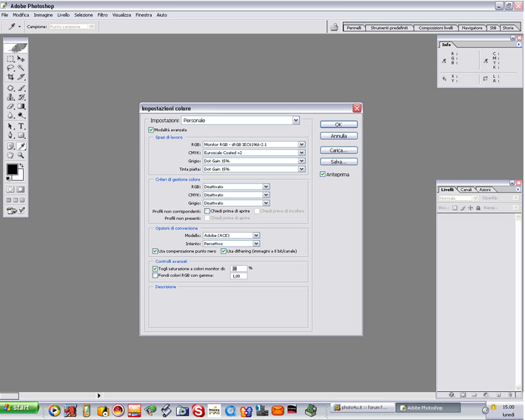Image resolution: width=525 pixels, height=420 pixels.
Task: Select the Rectangular Marquee tool
Action: (10, 59)
